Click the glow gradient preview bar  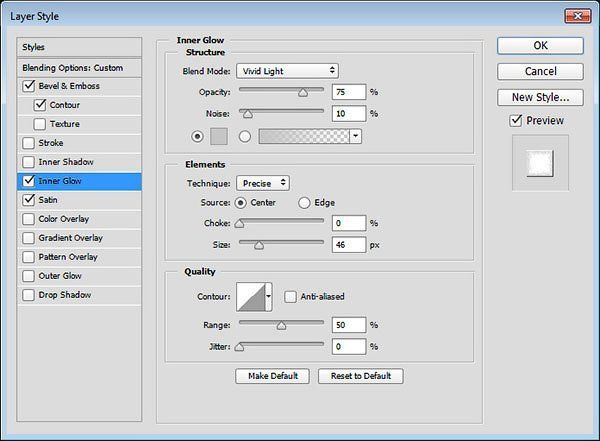[x=304, y=136]
